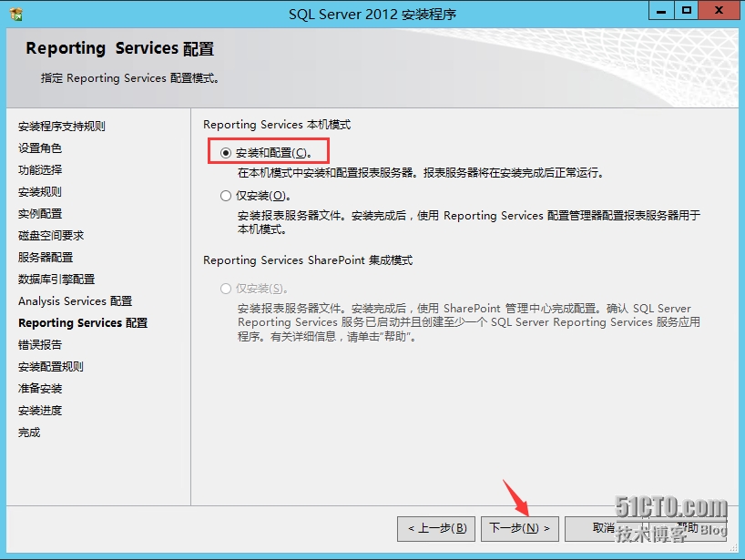
Task: Select 磁盘空间要求 step in sidebar
Action: (x=51, y=236)
